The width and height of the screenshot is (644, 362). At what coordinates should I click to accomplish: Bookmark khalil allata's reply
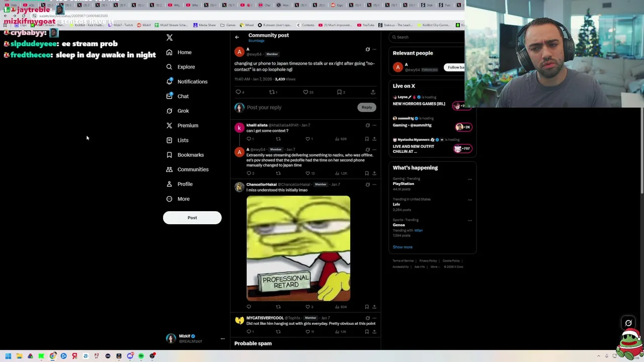(x=367, y=139)
